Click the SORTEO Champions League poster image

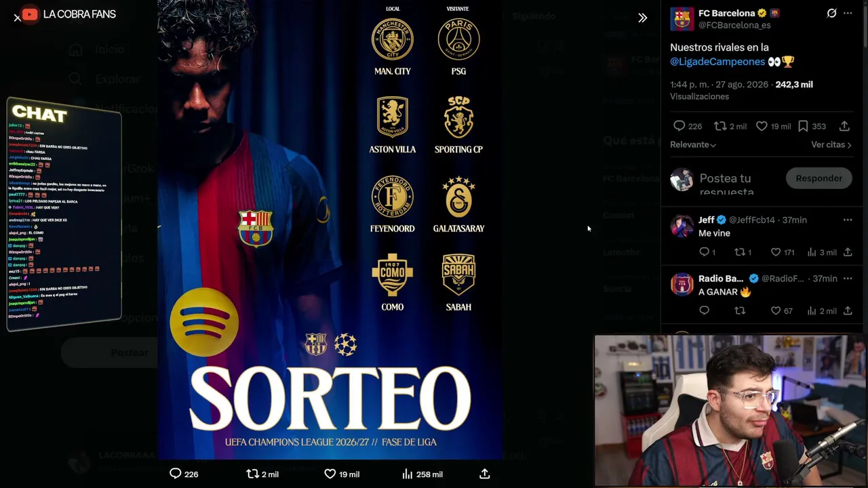330,229
